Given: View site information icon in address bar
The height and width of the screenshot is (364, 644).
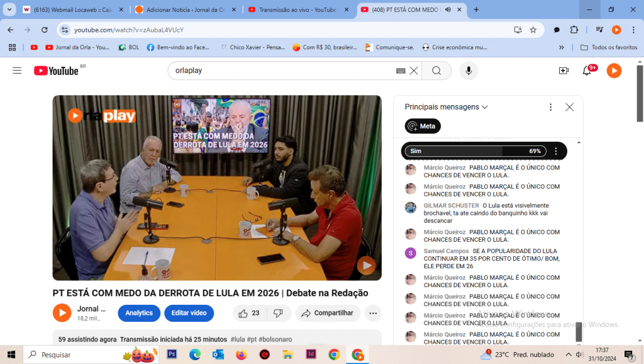Looking at the screenshot, I should pos(65,30).
